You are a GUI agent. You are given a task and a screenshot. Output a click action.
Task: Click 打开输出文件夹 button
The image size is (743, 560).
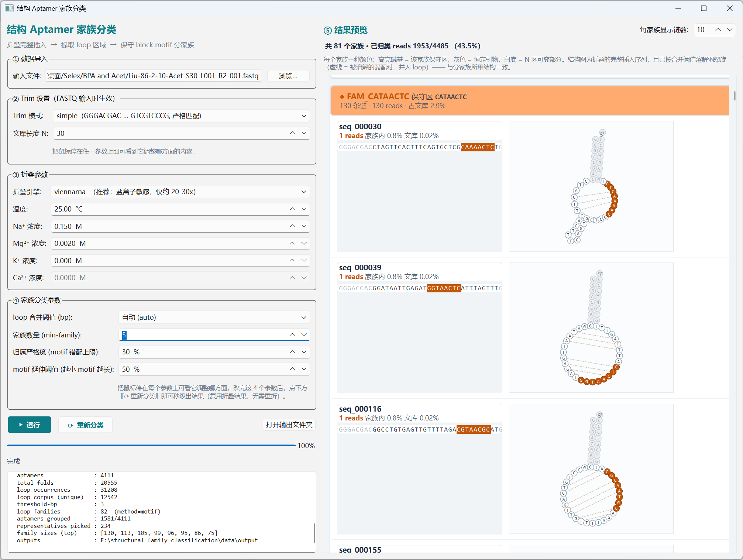point(289,425)
